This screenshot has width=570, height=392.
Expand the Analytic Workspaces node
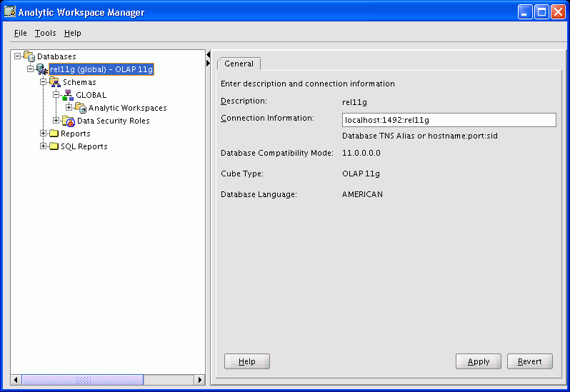tap(69, 107)
